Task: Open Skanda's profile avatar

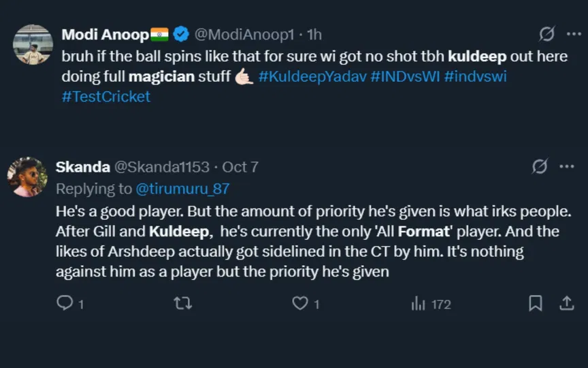Action: (27, 177)
